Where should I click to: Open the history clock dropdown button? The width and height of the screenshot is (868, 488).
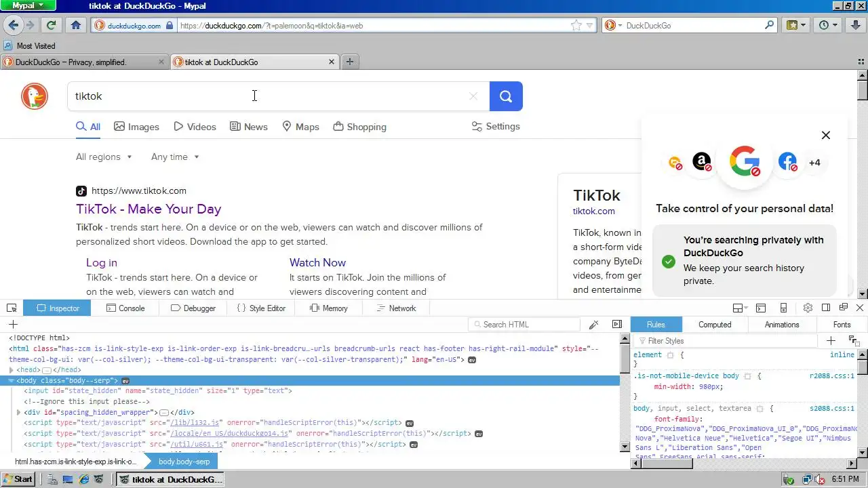[829, 25]
